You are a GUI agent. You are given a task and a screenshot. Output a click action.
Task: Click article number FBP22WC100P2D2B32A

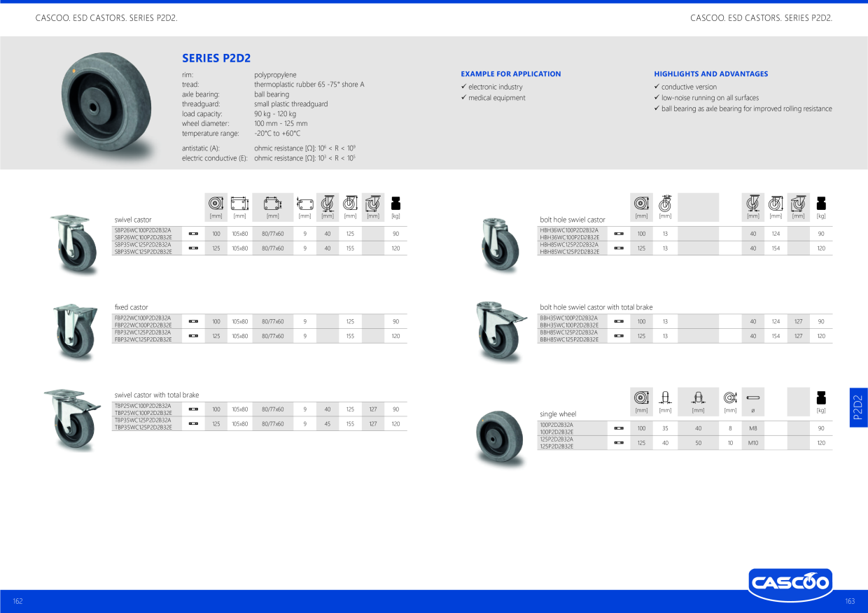point(143,318)
